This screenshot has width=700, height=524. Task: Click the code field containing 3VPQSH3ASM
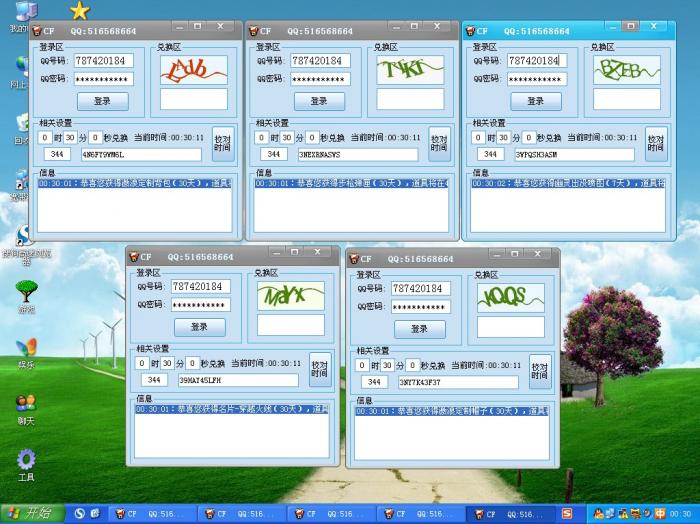pos(574,154)
